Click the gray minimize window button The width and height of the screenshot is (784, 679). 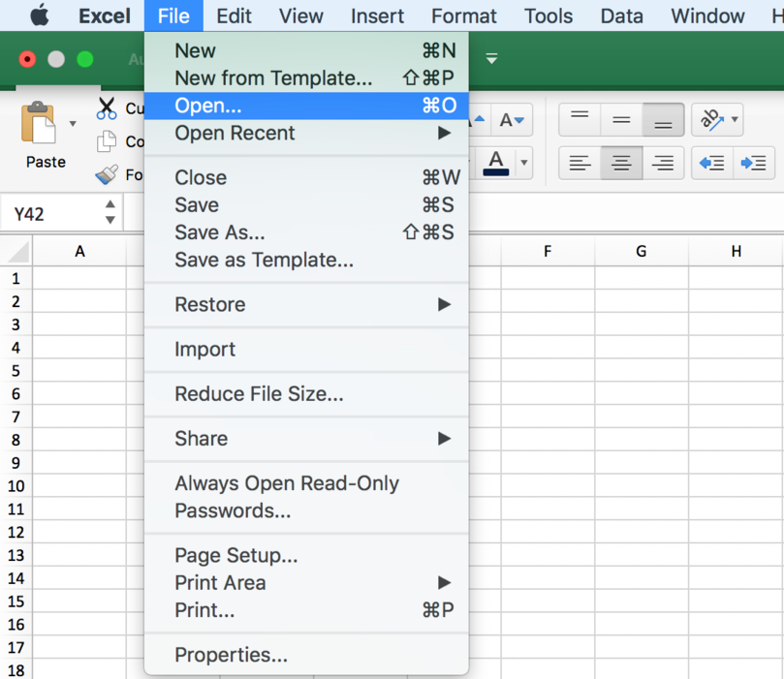point(56,59)
